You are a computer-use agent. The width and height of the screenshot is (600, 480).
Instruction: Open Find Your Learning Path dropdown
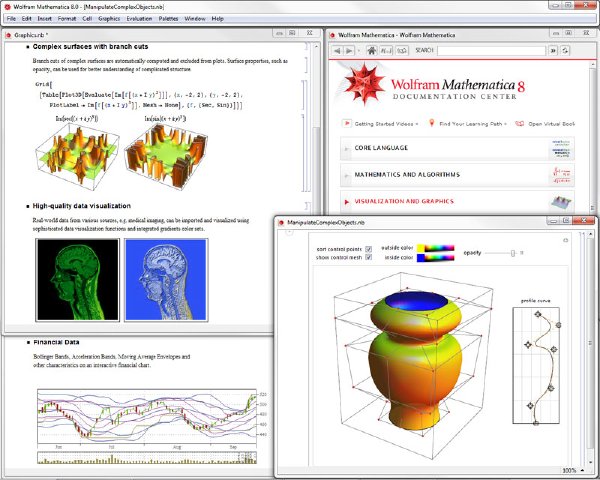[x=473, y=124]
